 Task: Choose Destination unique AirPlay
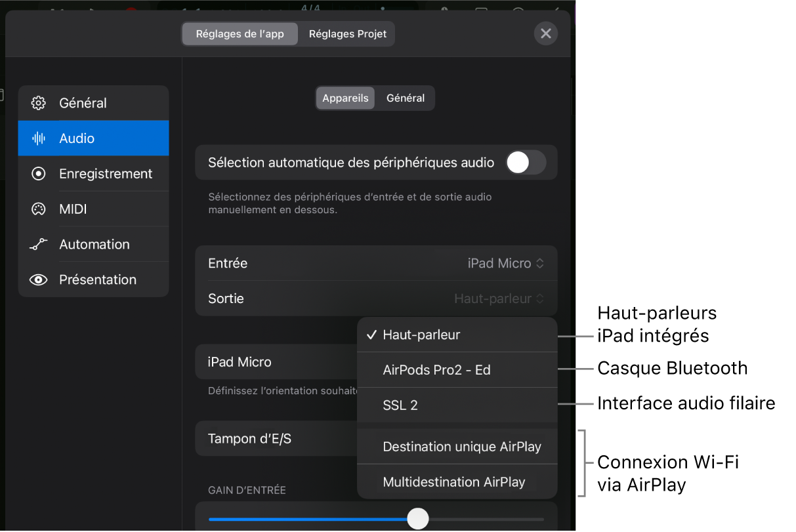(461, 446)
